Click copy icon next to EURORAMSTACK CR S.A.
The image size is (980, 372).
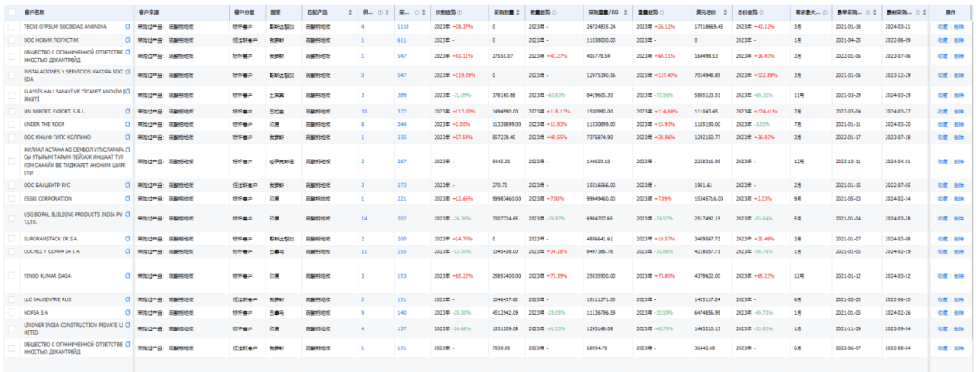(128, 239)
